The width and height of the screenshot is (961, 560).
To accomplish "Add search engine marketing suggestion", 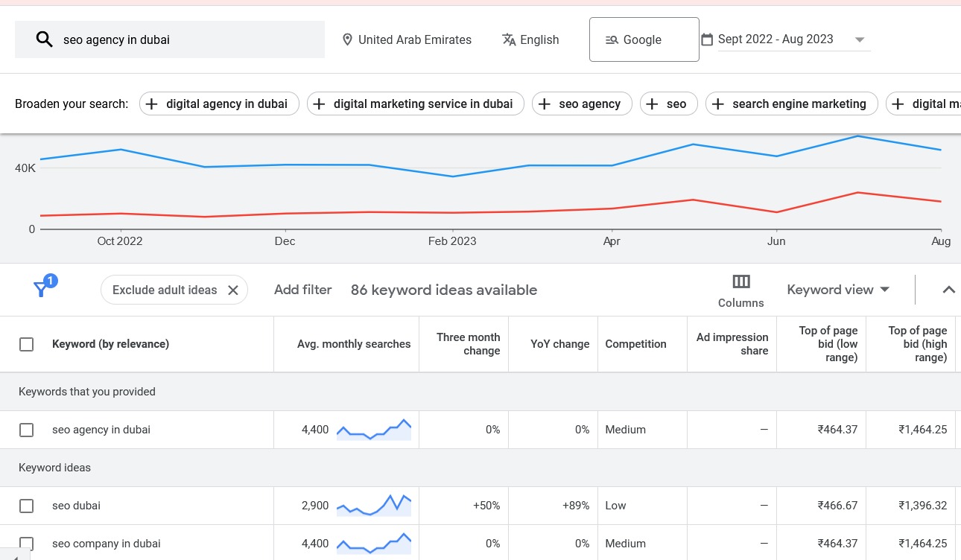I will coord(792,104).
